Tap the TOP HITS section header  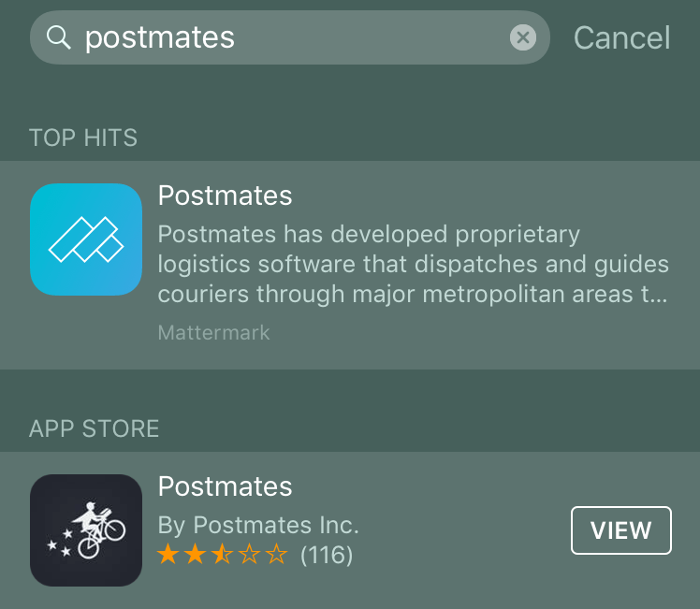point(83,138)
